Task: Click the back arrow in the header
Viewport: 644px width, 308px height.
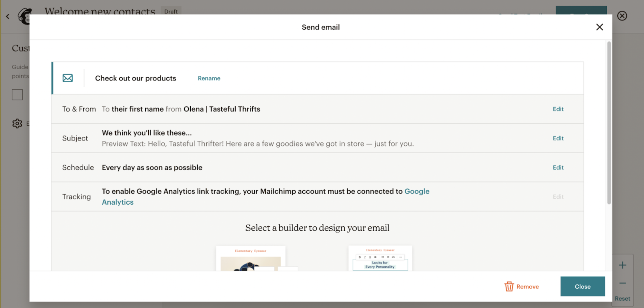Action: click(8, 16)
